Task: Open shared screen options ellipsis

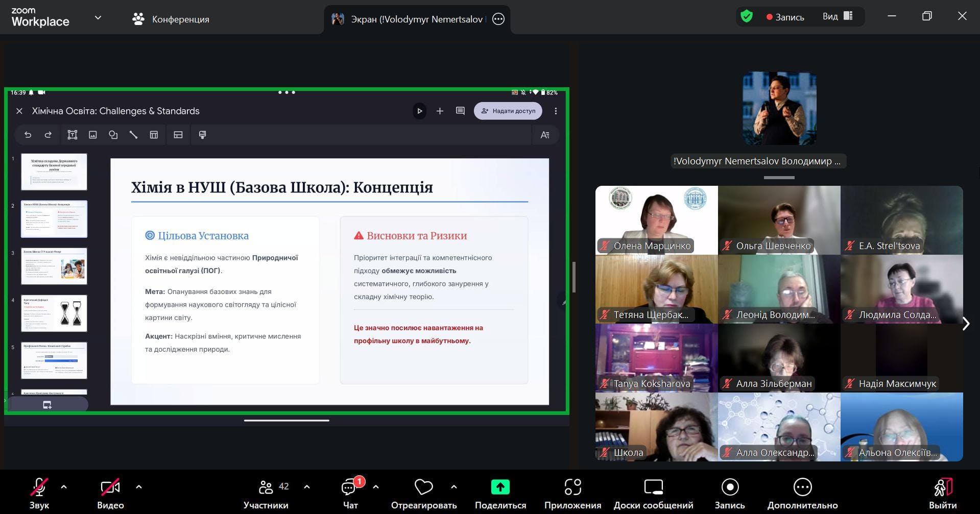Action: pos(498,19)
